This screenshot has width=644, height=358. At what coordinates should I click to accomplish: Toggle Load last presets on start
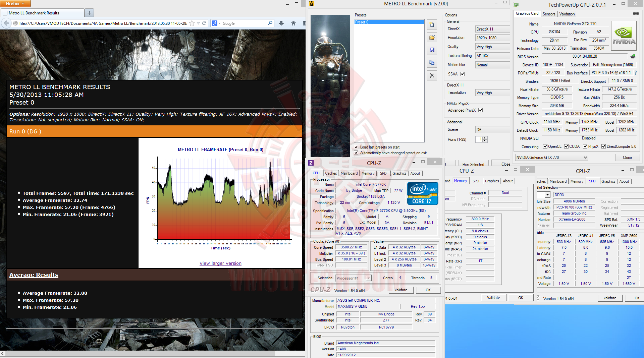click(356, 147)
